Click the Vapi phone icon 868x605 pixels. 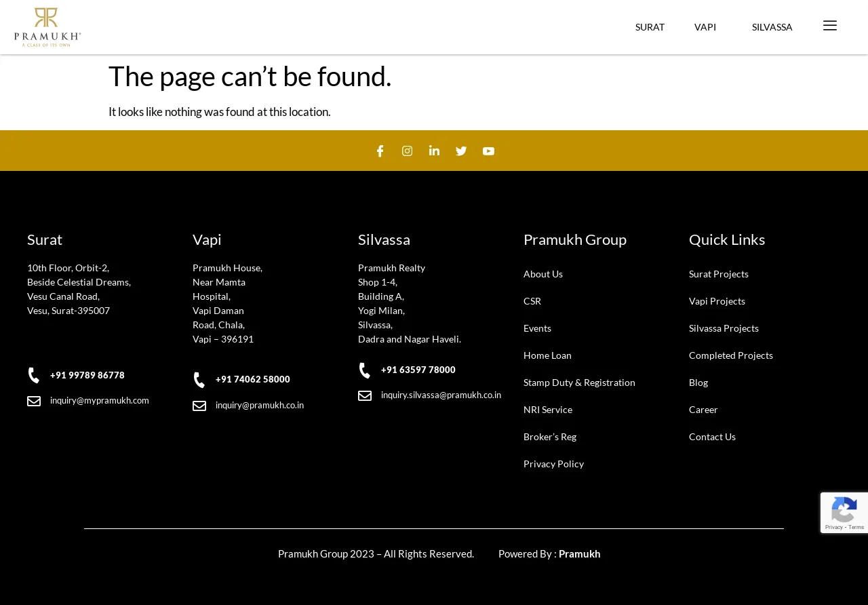[199, 380]
